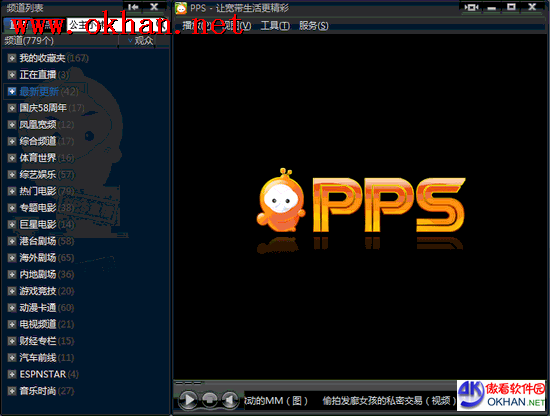550x416 pixels.
Task: Mute audio with the speaker button
Action: [230, 400]
